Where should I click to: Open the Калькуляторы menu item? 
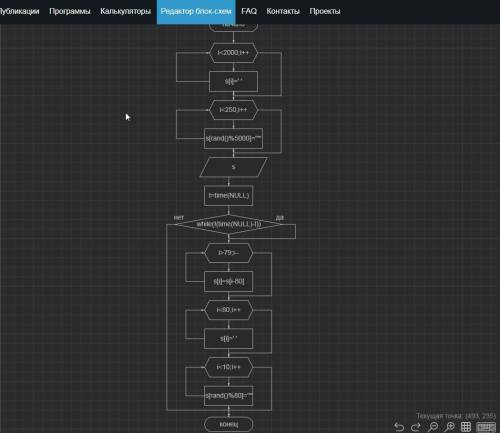125,11
